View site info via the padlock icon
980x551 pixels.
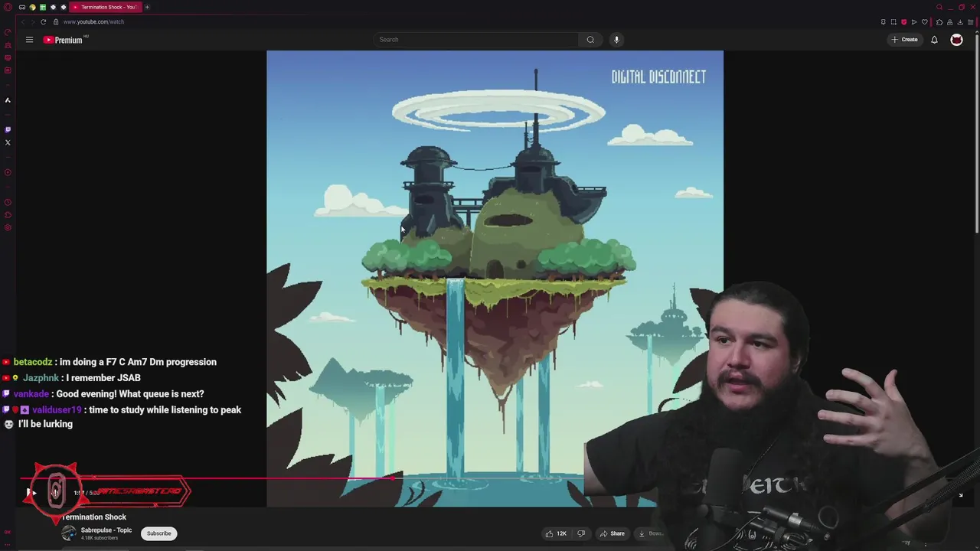coord(56,21)
